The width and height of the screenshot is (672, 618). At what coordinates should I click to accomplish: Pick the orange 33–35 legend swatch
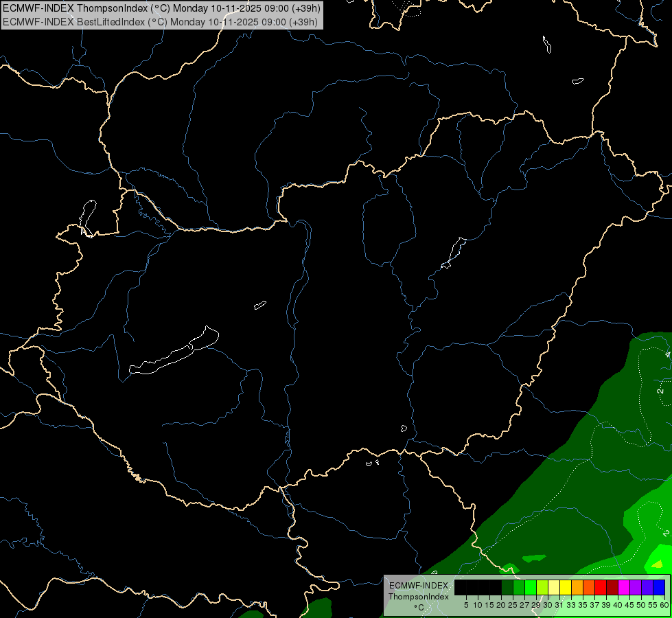(x=577, y=587)
